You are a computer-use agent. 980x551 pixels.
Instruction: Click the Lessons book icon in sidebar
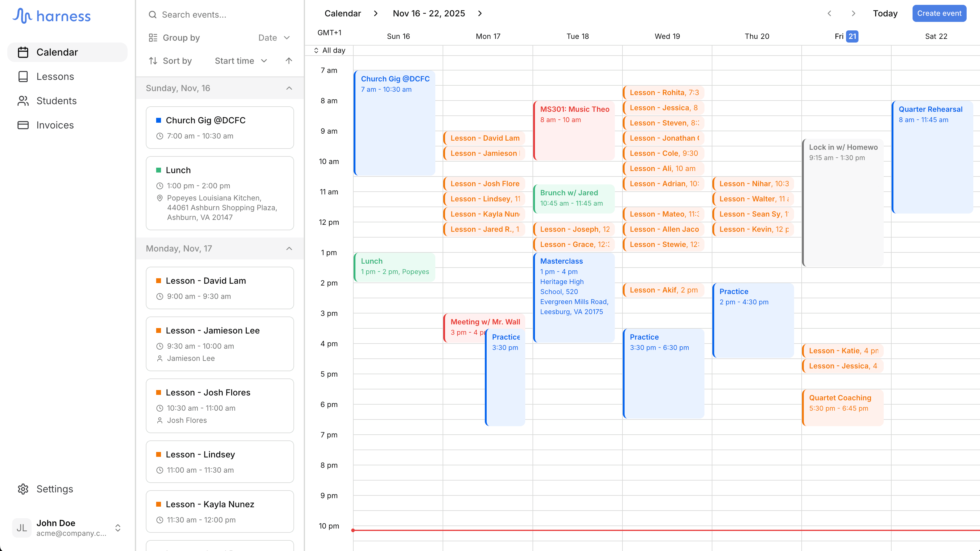23,77
